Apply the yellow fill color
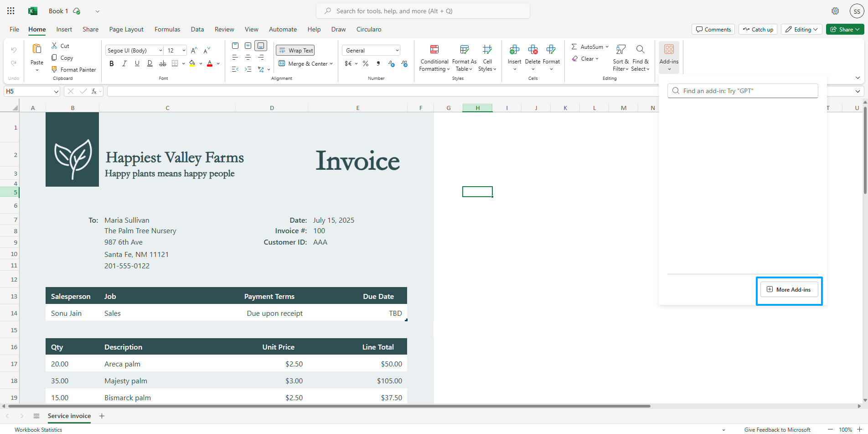Viewport: 868px width, 434px height. 192,63
